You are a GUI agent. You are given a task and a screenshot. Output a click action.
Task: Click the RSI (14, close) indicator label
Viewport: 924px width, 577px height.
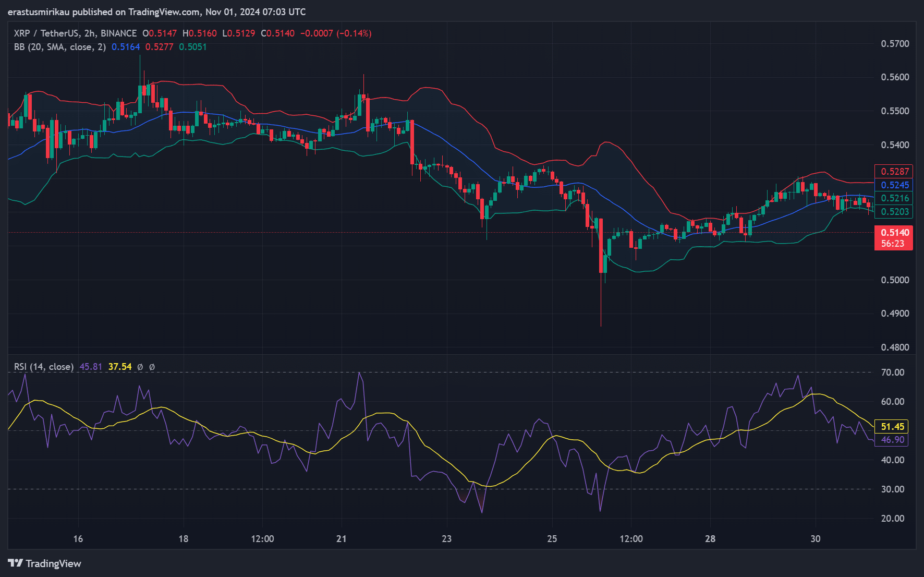point(44,367)
